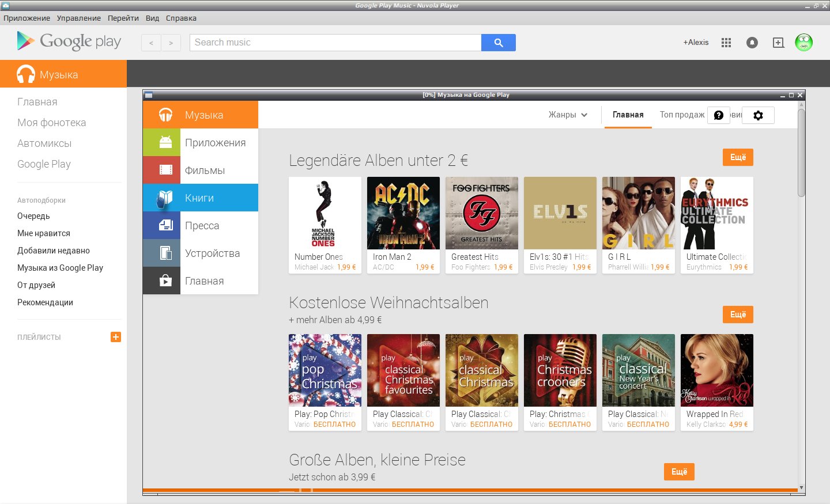Screen dimensions: 830x504
Task: Open the notifications bell
Action: (752, 43)
